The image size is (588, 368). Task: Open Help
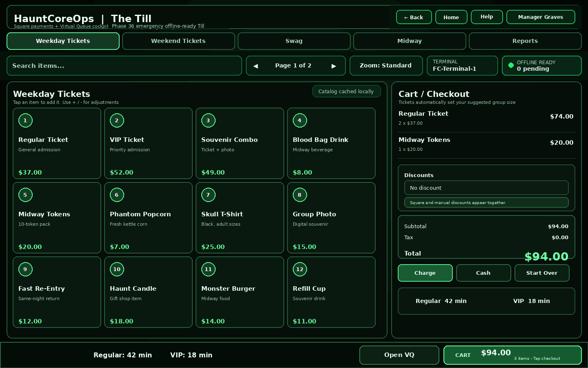(487, 17)
